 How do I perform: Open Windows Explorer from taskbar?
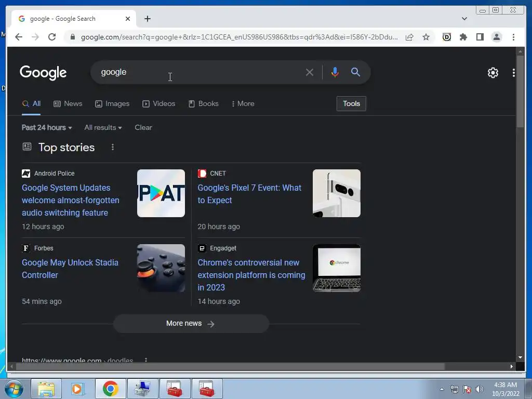46,389
